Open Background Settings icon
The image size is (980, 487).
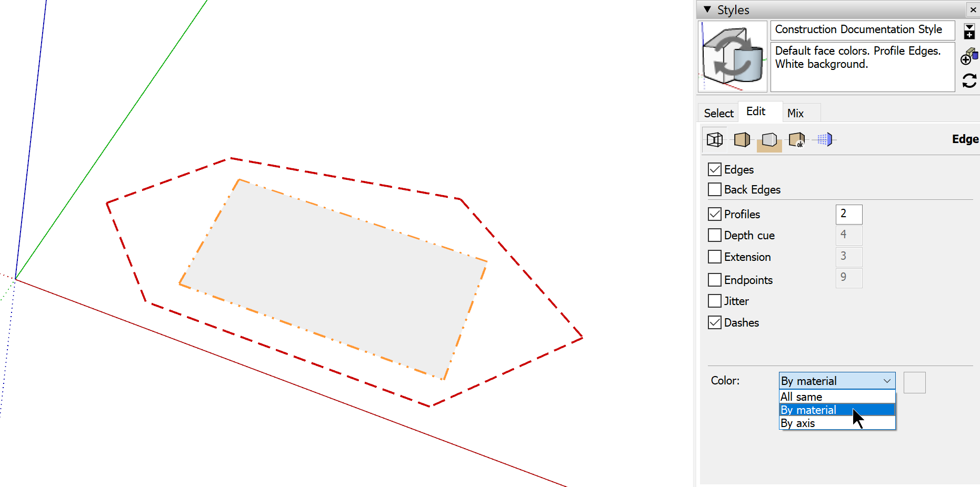pyautogui.click(x=769, y=140)
